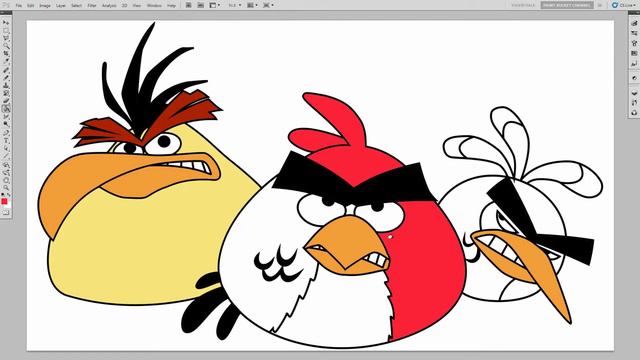Screen dimensions: 640x360
Task: Open the View menu
Action: pyautogui.click(x=137, y=6)
